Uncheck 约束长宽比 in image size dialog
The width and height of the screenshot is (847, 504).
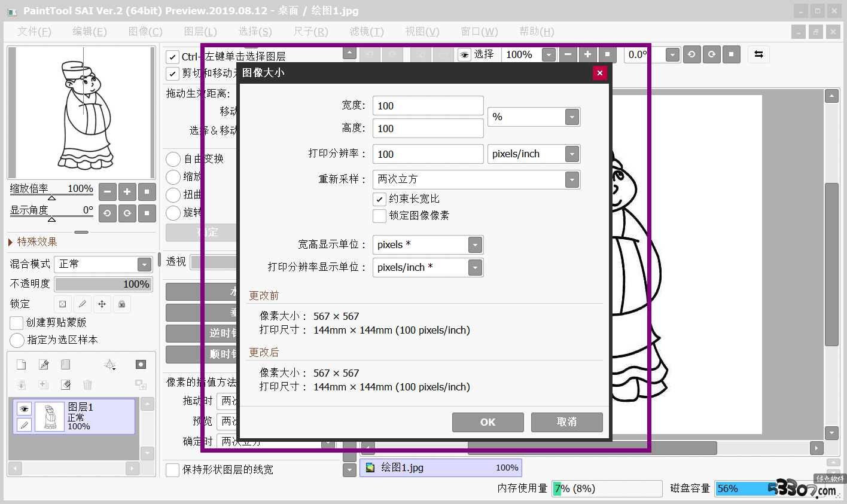point(379,199)
